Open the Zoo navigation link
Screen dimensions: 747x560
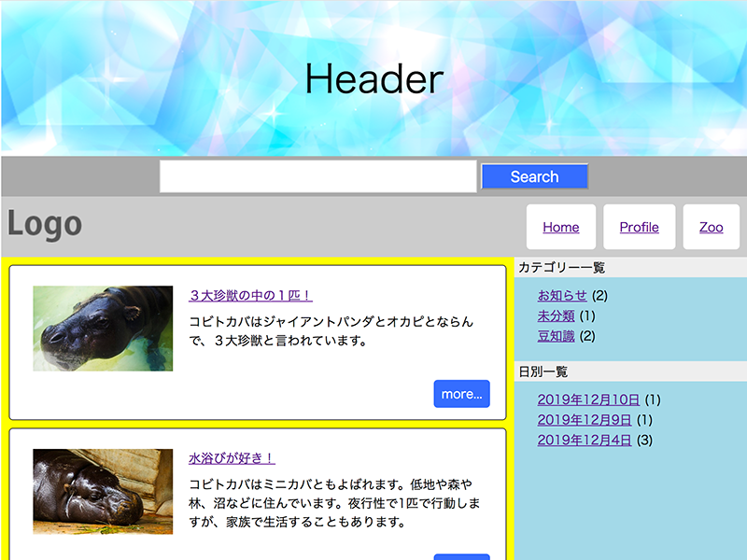[x=712, y=227]
